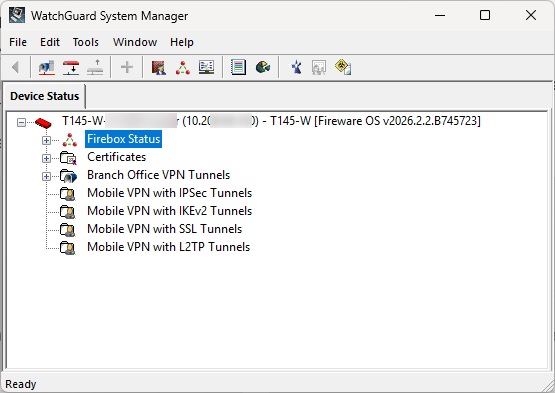Click the grayed plus Add Device icon
This screenshot has width=555, height=393.
pos(127,67)
